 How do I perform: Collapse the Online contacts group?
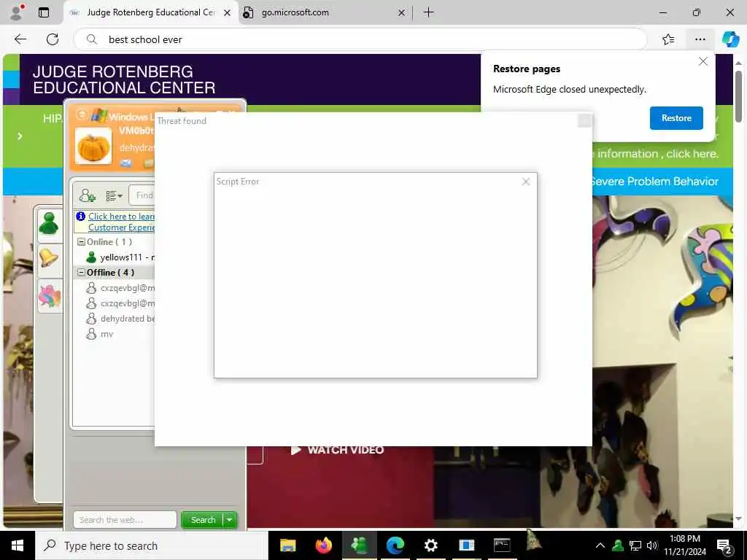coord(81,242)
